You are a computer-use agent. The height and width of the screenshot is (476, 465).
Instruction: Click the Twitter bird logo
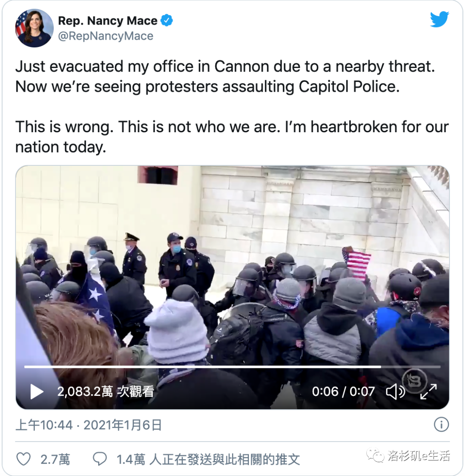pyautogui.click(x=440, y=20)
